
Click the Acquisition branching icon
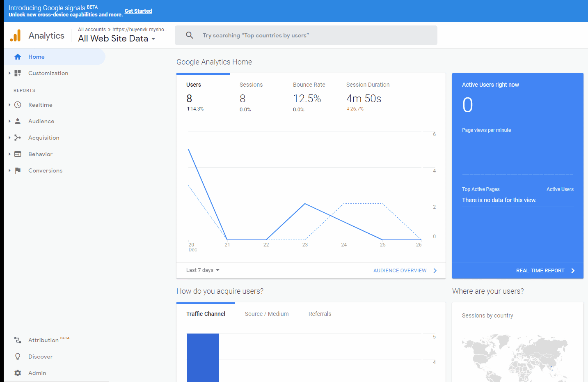coord(18,138)
